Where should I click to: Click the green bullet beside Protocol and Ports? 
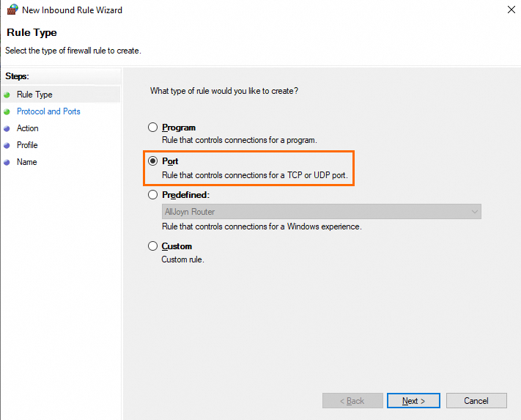coord(7,111)
